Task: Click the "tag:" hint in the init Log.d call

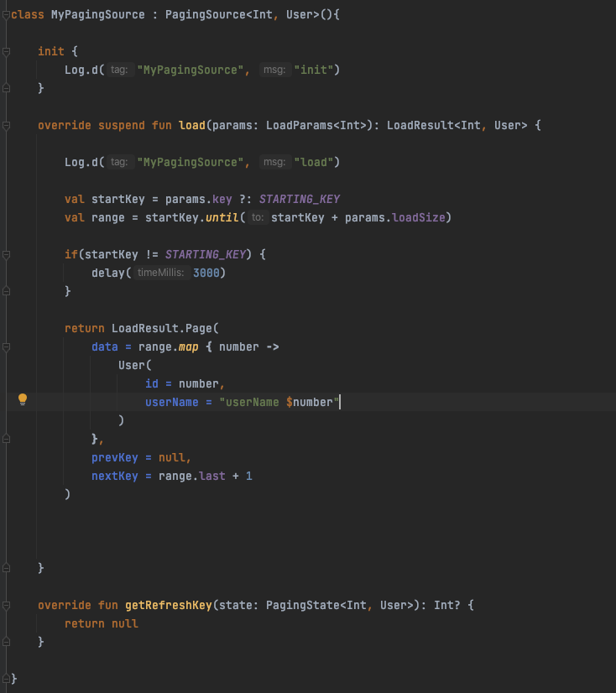Action: pyautogui.click(x=119, y=70)
